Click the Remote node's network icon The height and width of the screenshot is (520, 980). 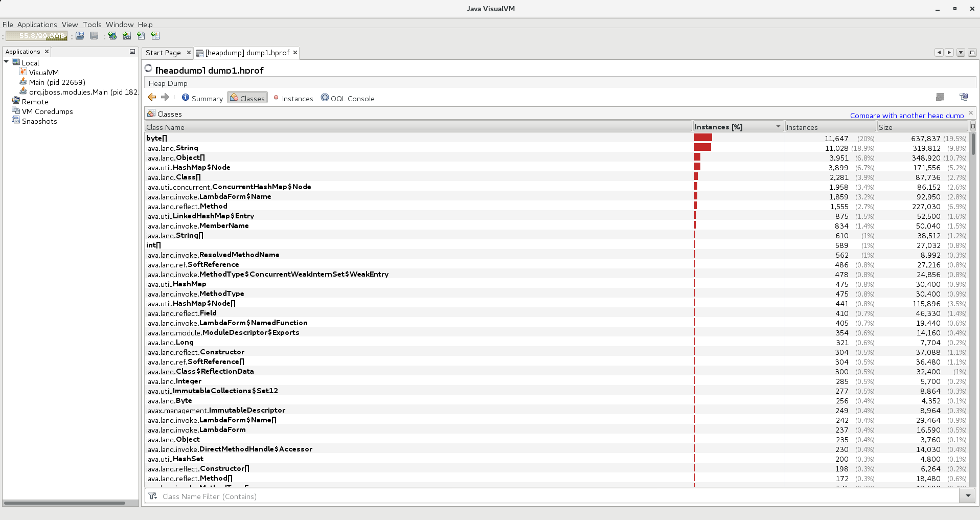click(16, 101)
